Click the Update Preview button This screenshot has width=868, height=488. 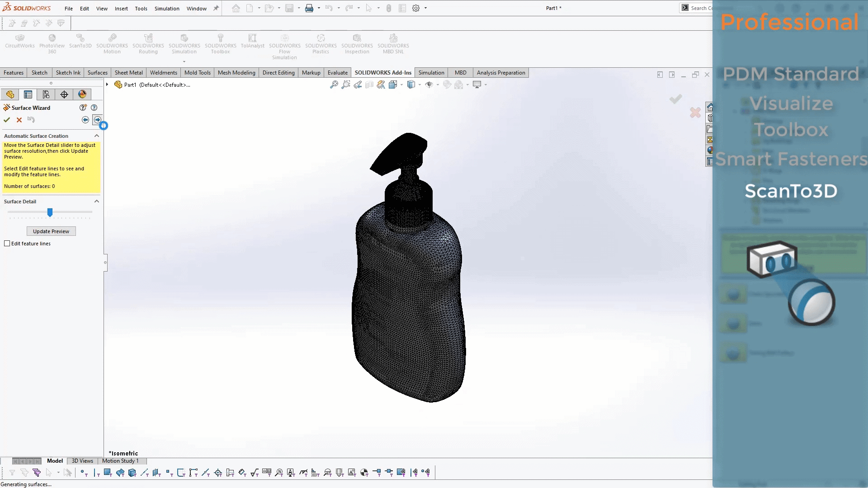click(51, 231)
